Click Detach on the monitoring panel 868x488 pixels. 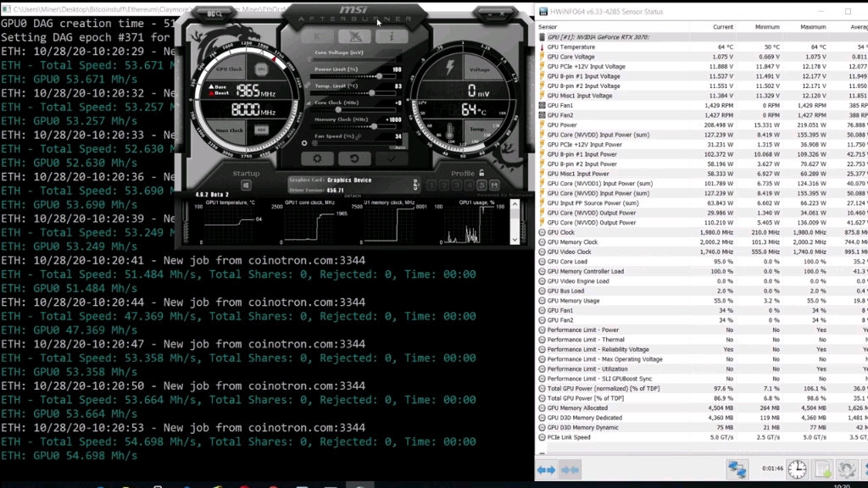coord(353,196)
